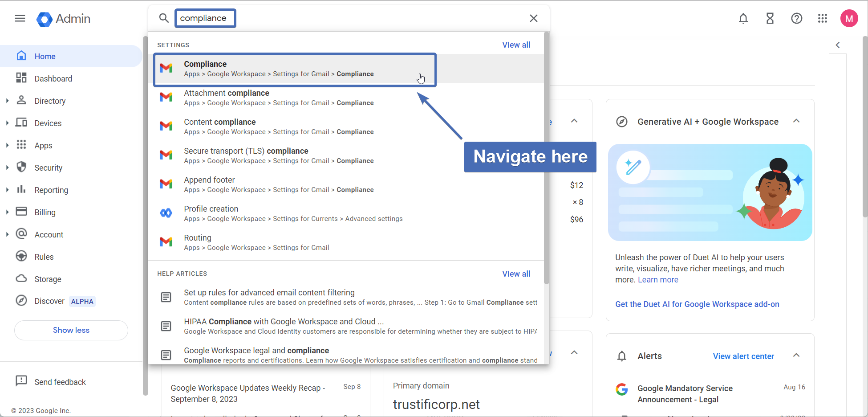Click the Billing card icon
This screenshot has height=417, width=868.
tap(21, 211)
